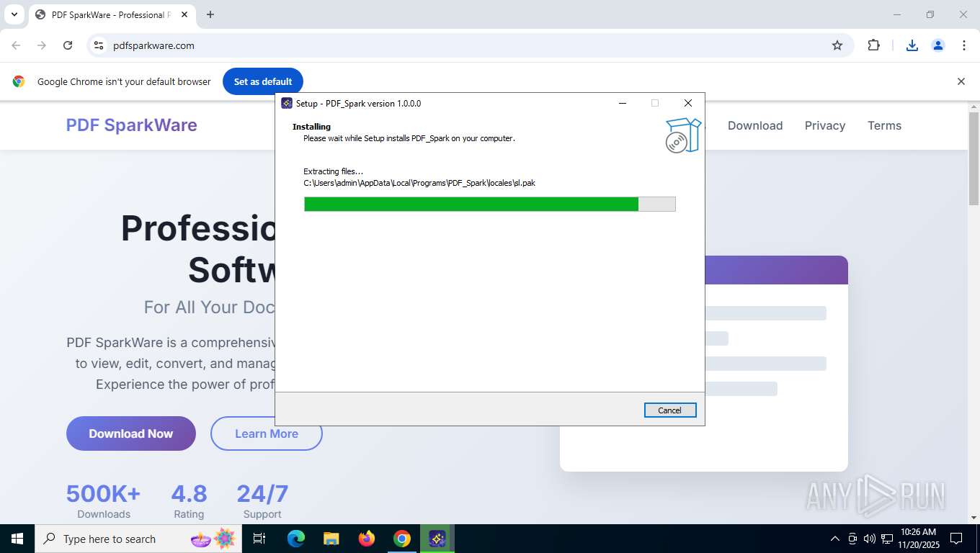This screenshot has width=980, height=553.
Task: Click the installer progress bar
Action: click(489, 204)
